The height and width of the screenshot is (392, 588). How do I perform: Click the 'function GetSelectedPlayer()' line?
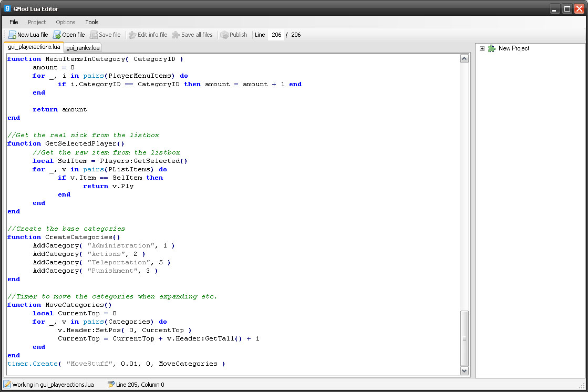(66, 143)
